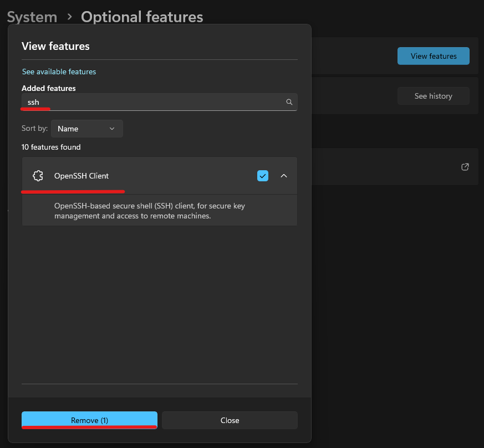484x448 pixels.
Task: Select the OpenSSH Client feature name
Action: 81,176
